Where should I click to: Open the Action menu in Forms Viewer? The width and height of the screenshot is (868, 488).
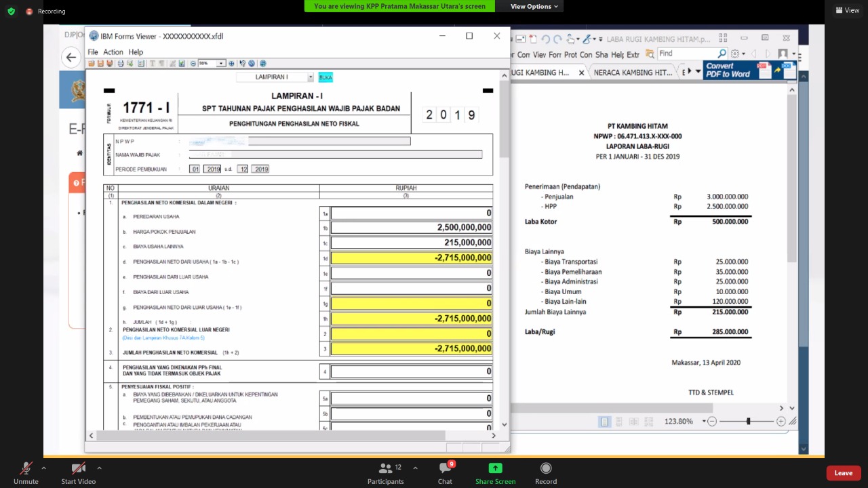[x=113, y=52]
